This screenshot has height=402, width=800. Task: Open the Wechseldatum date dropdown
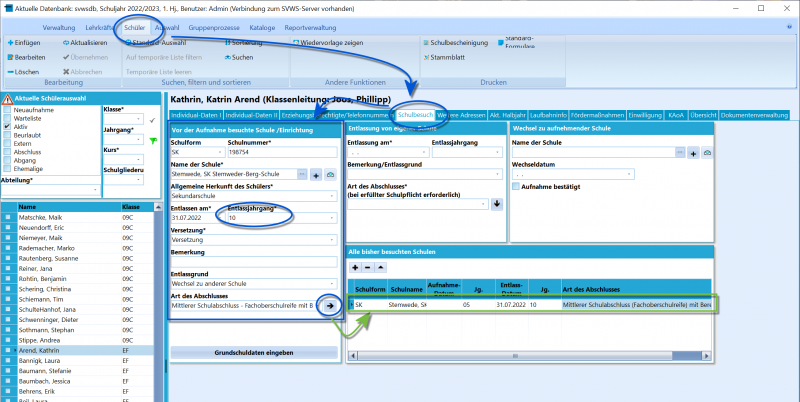click(x=629, y=174)
